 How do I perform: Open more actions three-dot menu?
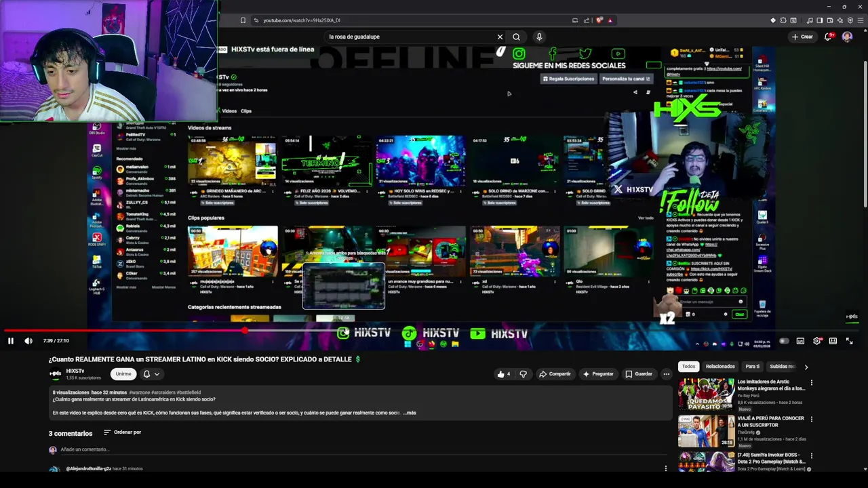[x=667, y=374]
